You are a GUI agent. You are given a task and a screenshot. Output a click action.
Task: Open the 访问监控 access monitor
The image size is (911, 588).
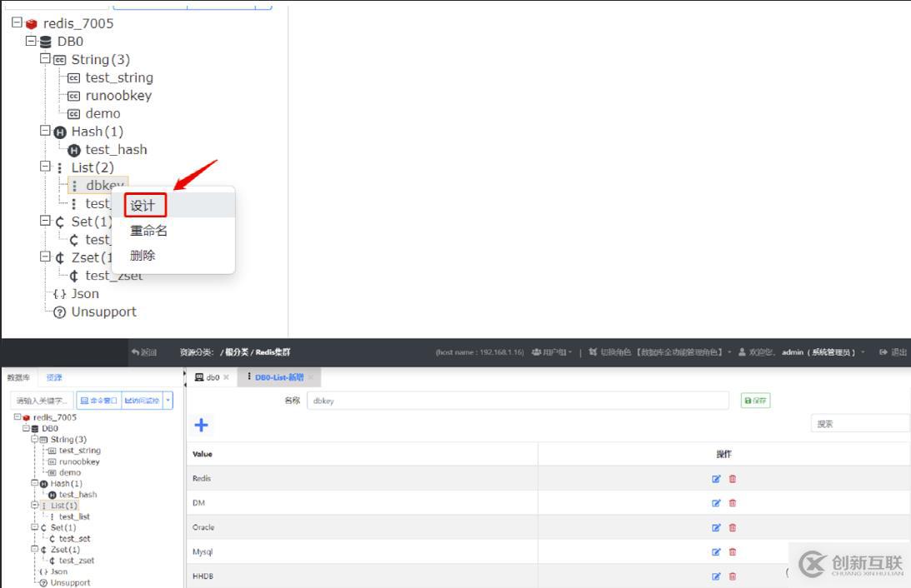[143, 401]
